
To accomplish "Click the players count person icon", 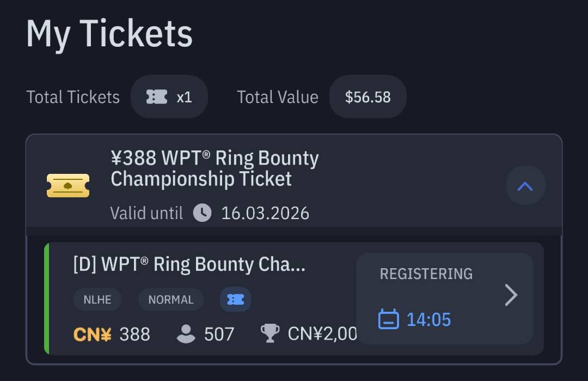I will pyautogui.click(x=186, y=334).
